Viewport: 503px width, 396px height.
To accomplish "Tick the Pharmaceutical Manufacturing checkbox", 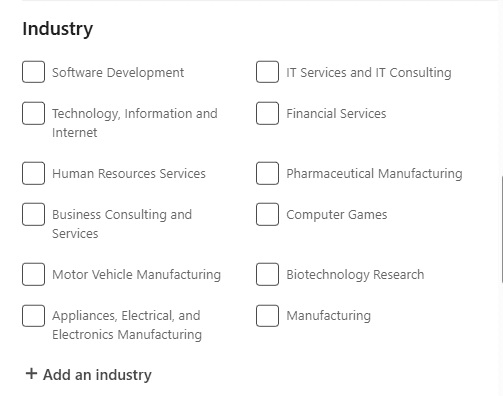I will tap(267, 173).
